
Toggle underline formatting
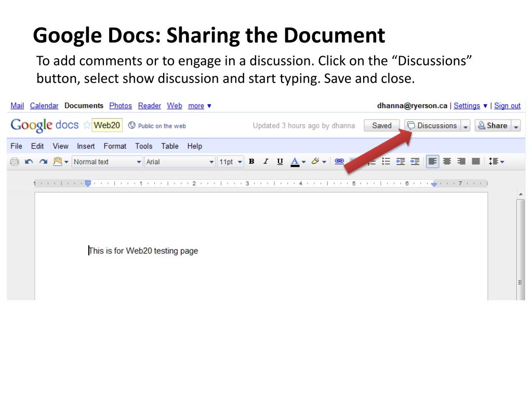point(280,162)
